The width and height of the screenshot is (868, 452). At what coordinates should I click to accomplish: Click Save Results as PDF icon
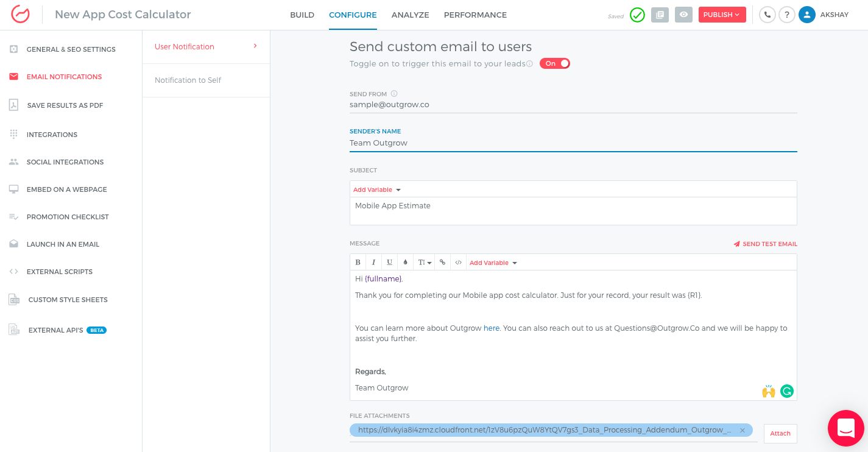[x=13, y=105]
